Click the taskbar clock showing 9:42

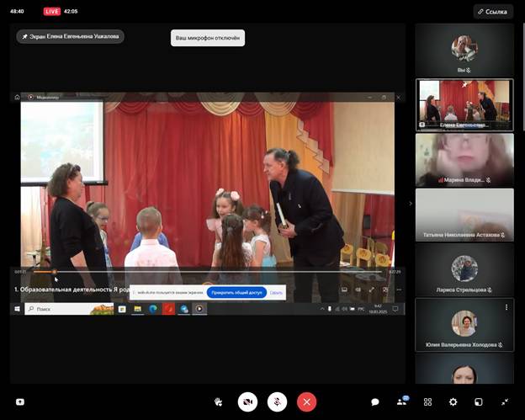coord(378,309)
